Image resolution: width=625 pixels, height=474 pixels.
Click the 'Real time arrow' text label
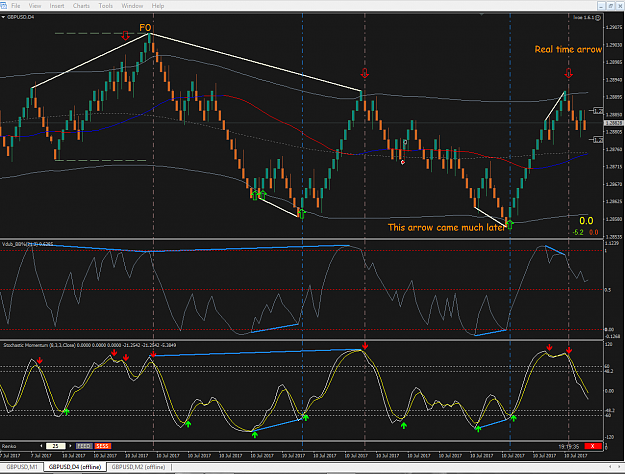tap(568, 49)
